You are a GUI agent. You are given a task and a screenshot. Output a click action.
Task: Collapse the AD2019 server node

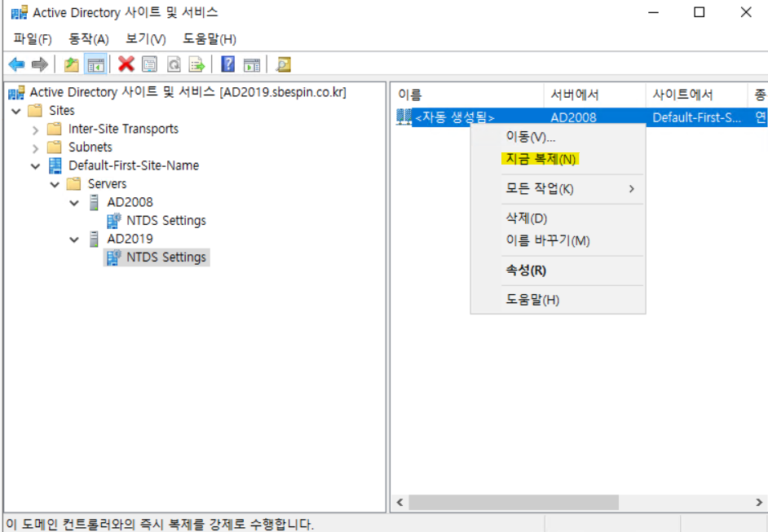[x=74, y=240]
